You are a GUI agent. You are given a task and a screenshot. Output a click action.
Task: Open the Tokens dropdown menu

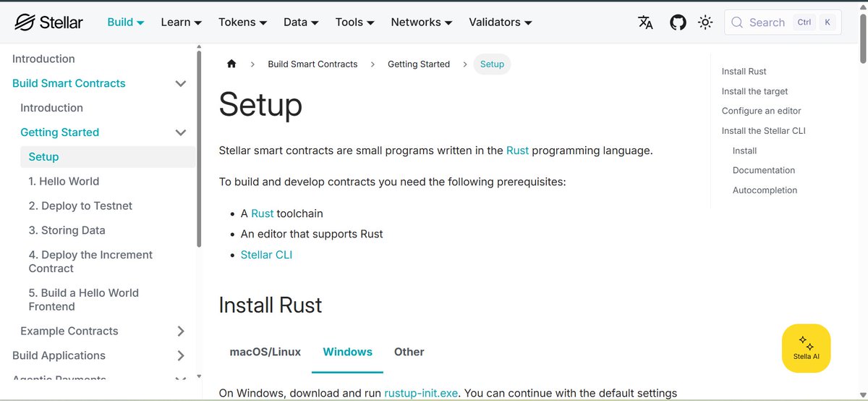(x=243, y=22)
